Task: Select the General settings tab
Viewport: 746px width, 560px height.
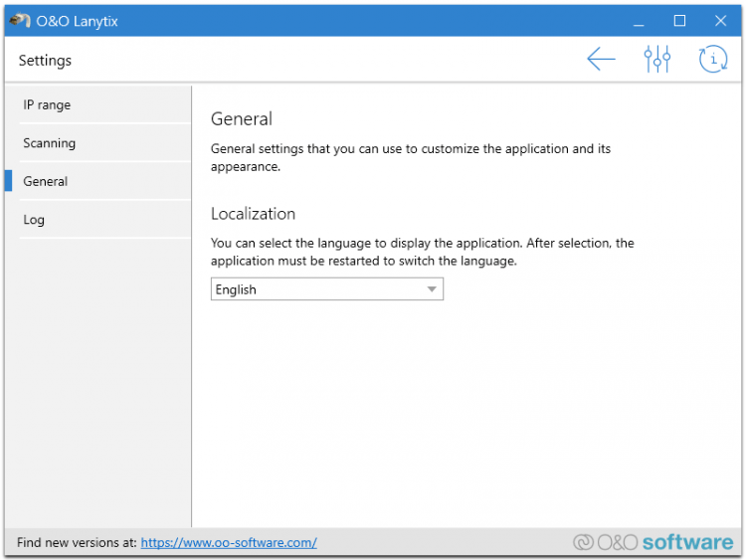Action: (104, 181)
